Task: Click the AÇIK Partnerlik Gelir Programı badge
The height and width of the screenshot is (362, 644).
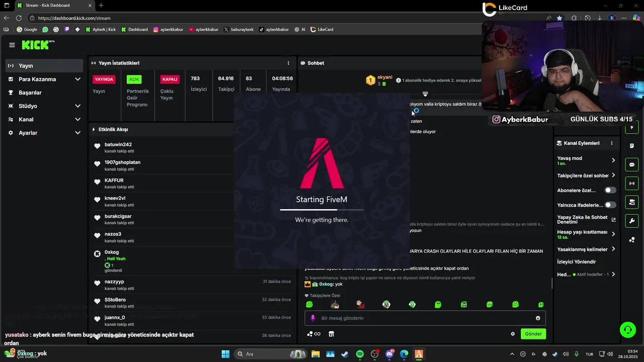Action: (134, 79)
